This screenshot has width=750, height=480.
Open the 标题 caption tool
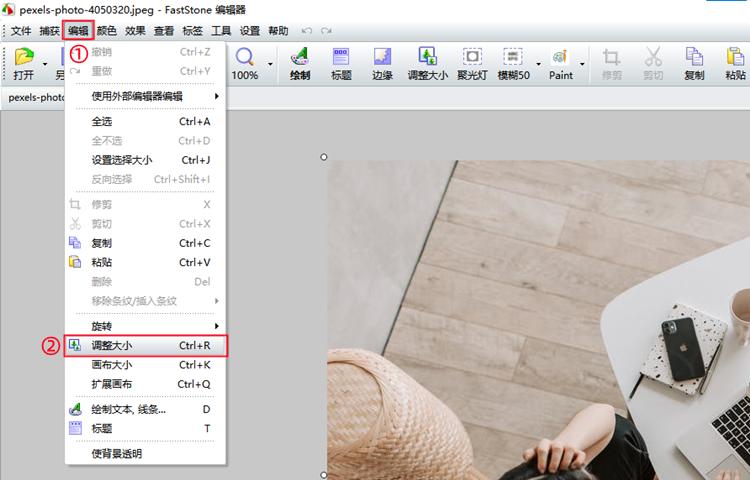pyautogui.click(x=341, y=64)
